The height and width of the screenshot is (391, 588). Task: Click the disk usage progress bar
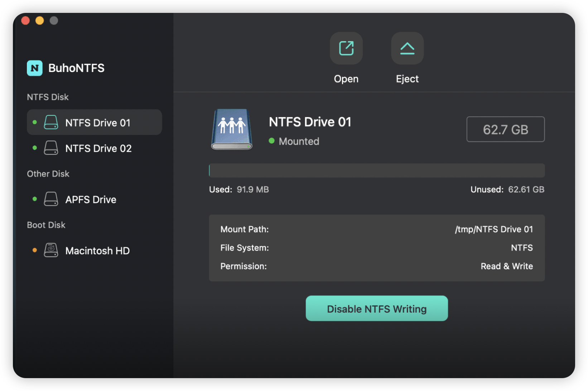coord(377,170)
